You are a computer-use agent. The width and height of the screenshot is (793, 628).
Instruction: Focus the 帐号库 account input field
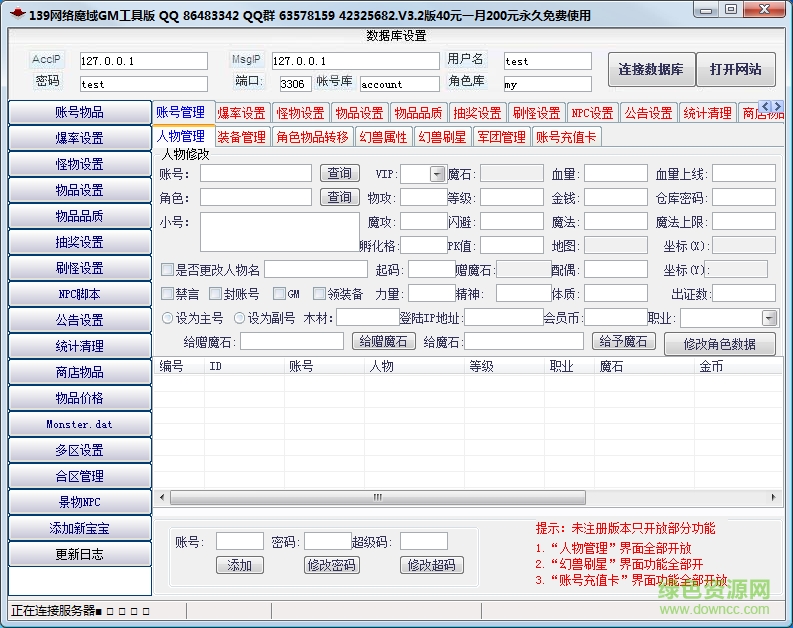[x=400, y=84]
